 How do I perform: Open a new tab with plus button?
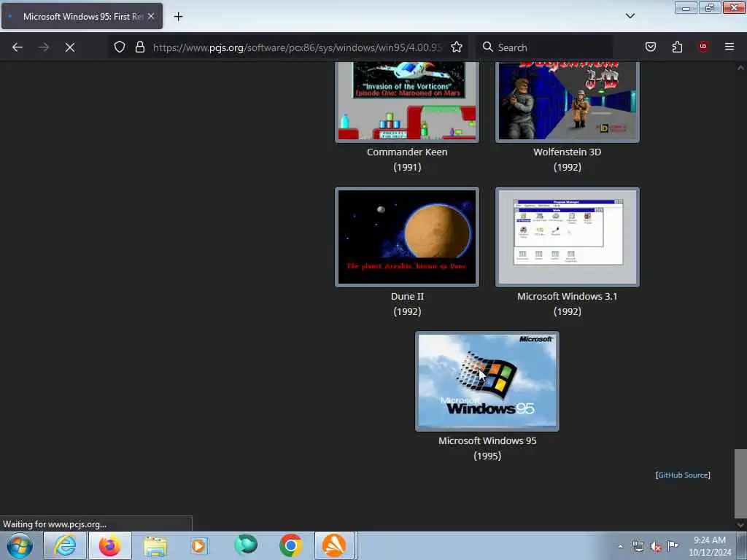[178, 17]
